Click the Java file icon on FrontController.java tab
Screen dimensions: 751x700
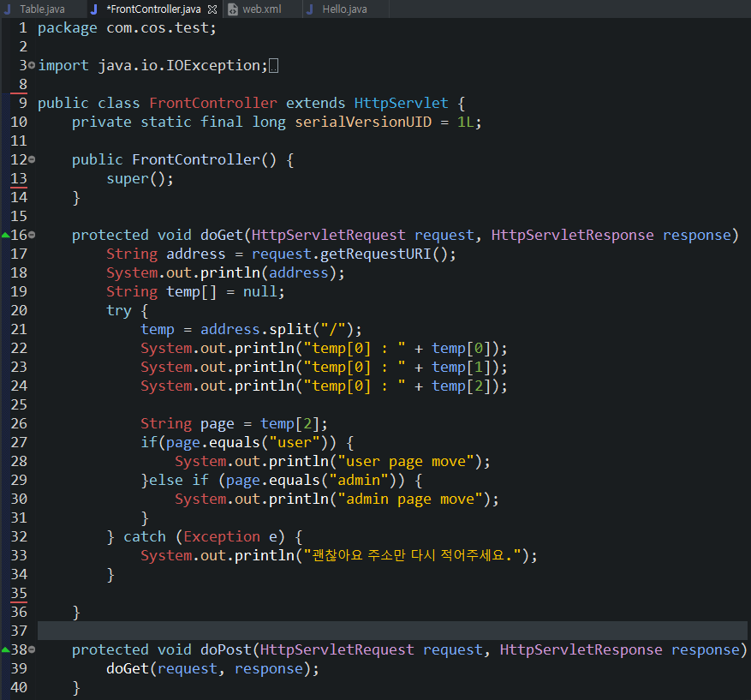click(94, 9)
